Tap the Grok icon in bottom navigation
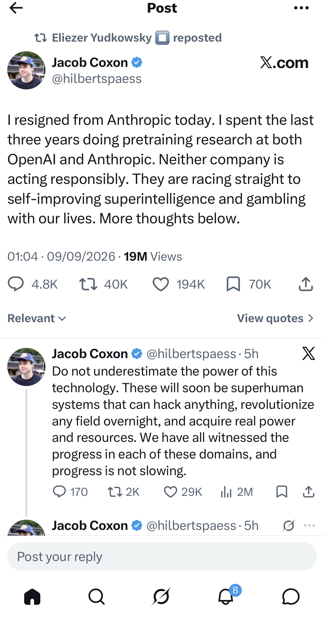Viewport: 324px width, 644px height. [161, 596]
